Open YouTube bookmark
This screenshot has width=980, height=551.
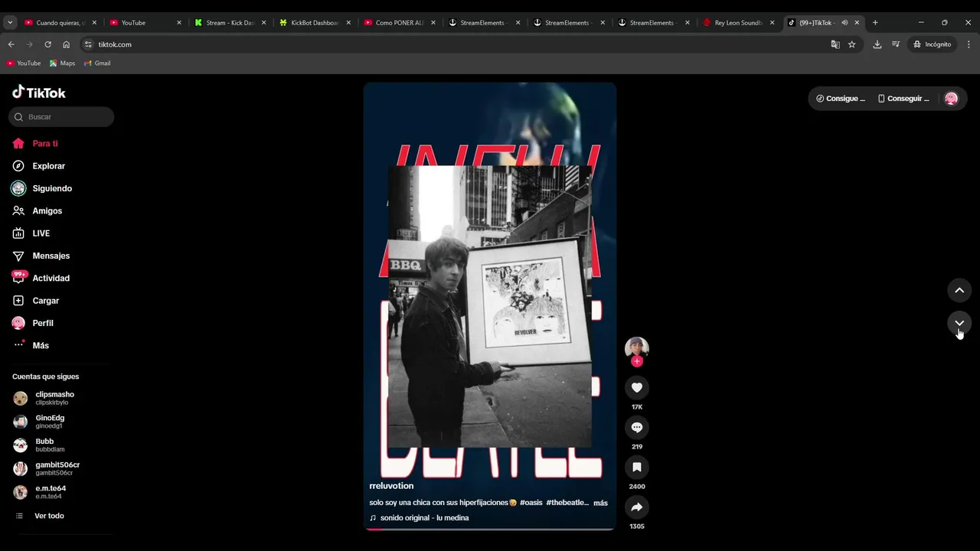click(x=23, y=64)
